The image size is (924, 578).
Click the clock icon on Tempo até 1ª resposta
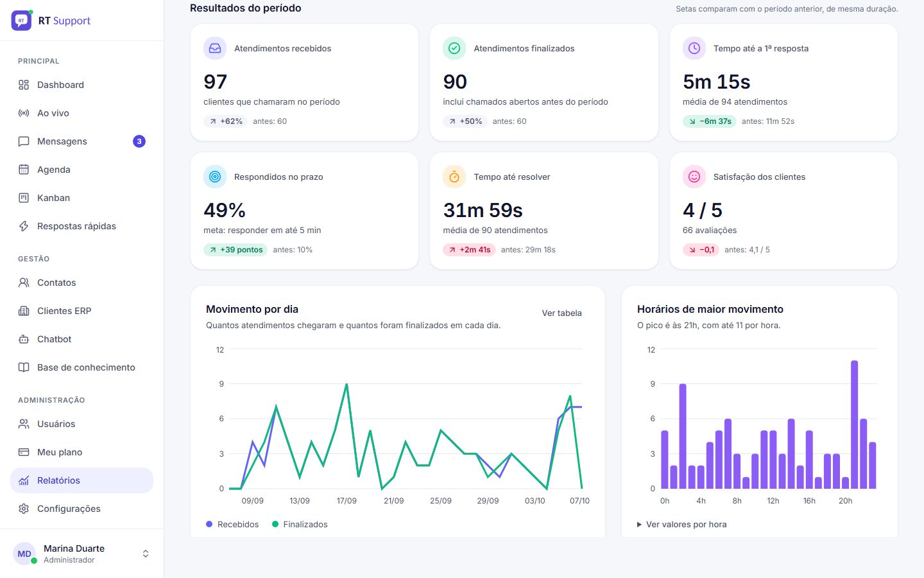(x=694, y=48)
